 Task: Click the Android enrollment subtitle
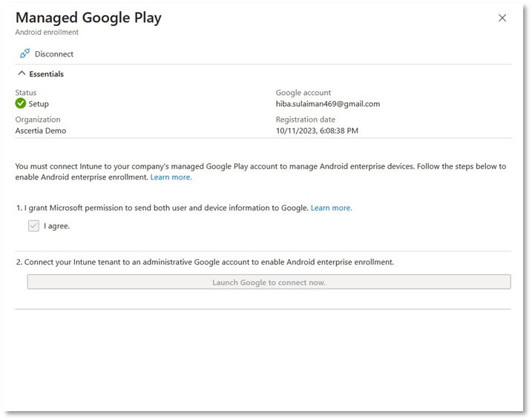(x=47, y=33)
